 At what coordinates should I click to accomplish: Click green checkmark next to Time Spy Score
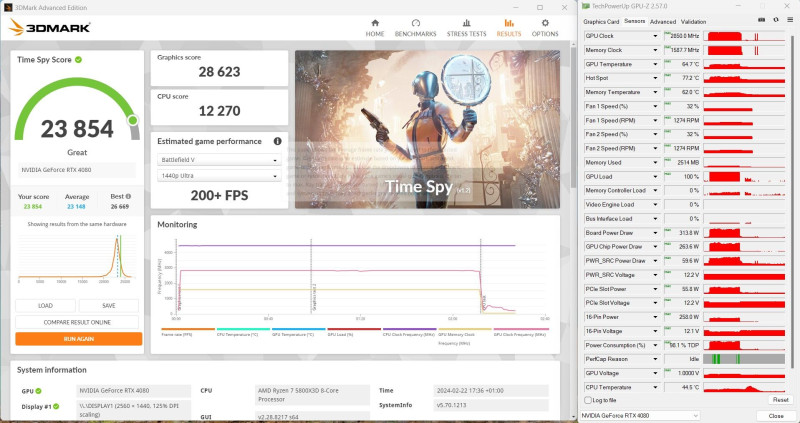point(79,60)
